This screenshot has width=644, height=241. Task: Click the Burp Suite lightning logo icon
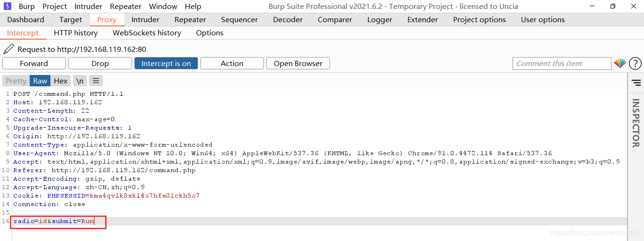point(8,6)
